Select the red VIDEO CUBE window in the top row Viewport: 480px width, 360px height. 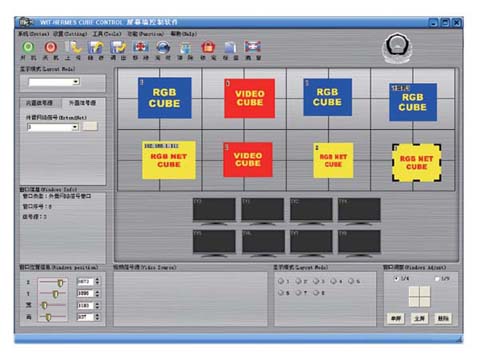click(250, 98)
